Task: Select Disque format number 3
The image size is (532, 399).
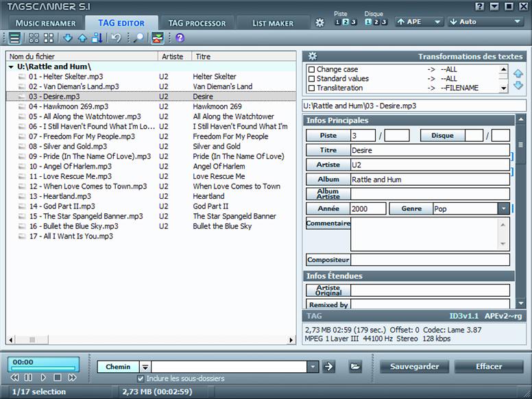Action: click(x=384, y=22)
